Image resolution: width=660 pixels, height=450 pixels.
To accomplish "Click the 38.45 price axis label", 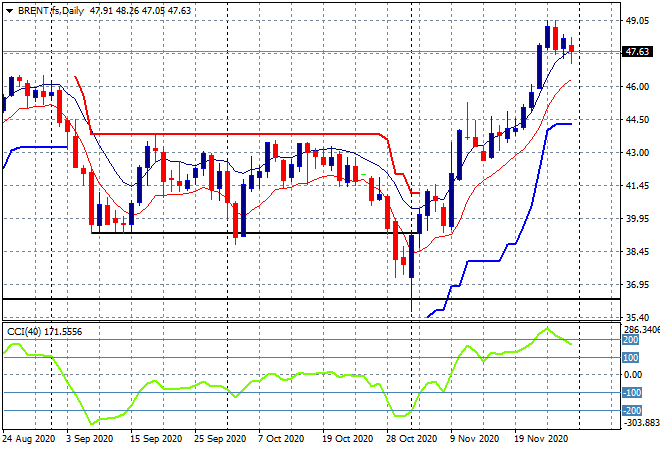I will [637, 252].
